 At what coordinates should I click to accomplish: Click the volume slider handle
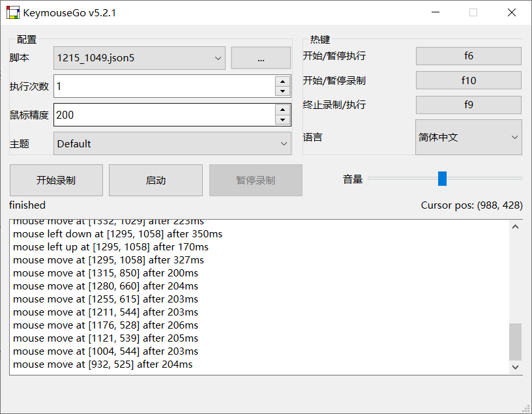pos(442,179)
